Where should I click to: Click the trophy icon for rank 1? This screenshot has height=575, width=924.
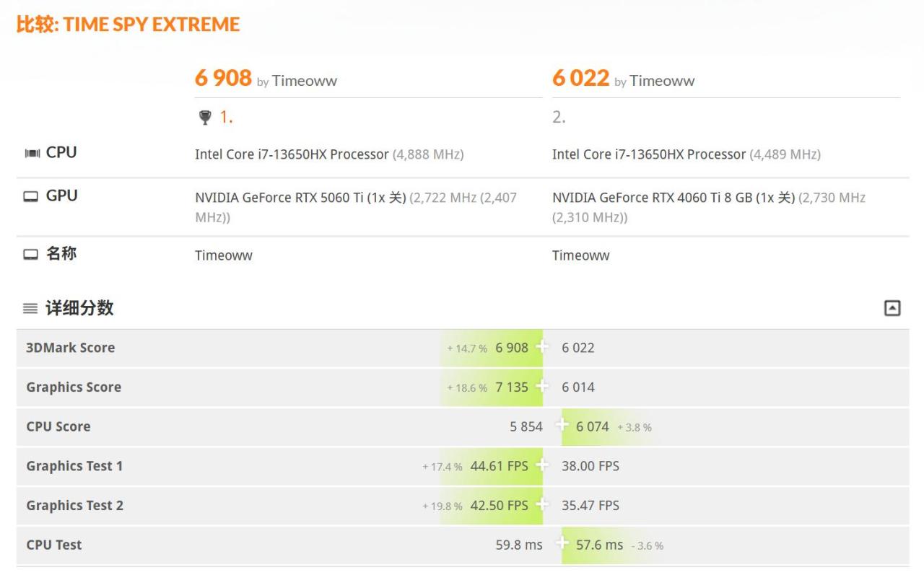click(x=204, y=118)
